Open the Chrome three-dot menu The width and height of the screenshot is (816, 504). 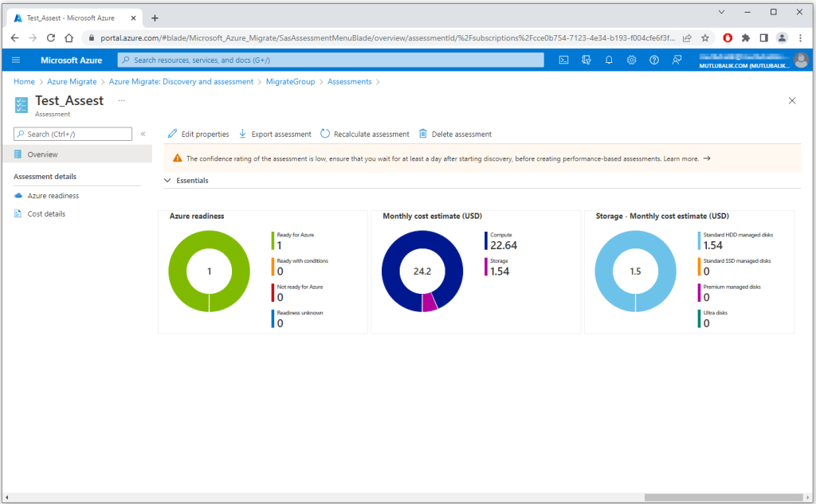(800, 38)
